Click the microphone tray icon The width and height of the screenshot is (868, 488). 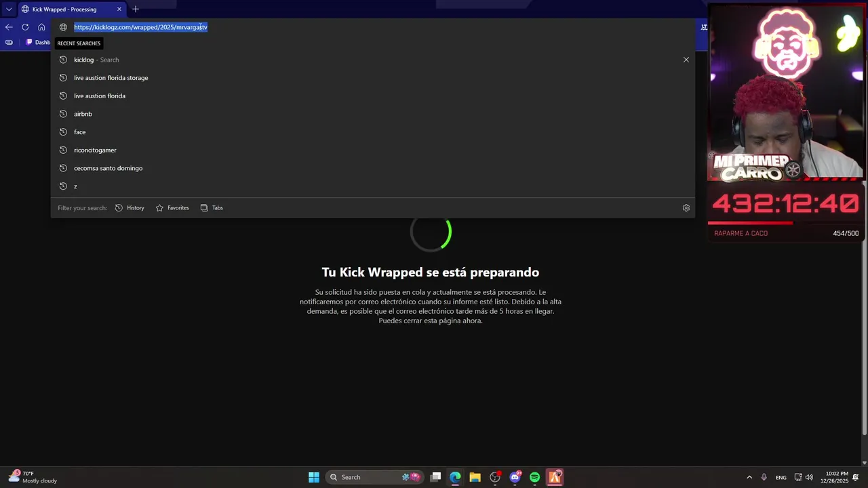tap(764, 477)
